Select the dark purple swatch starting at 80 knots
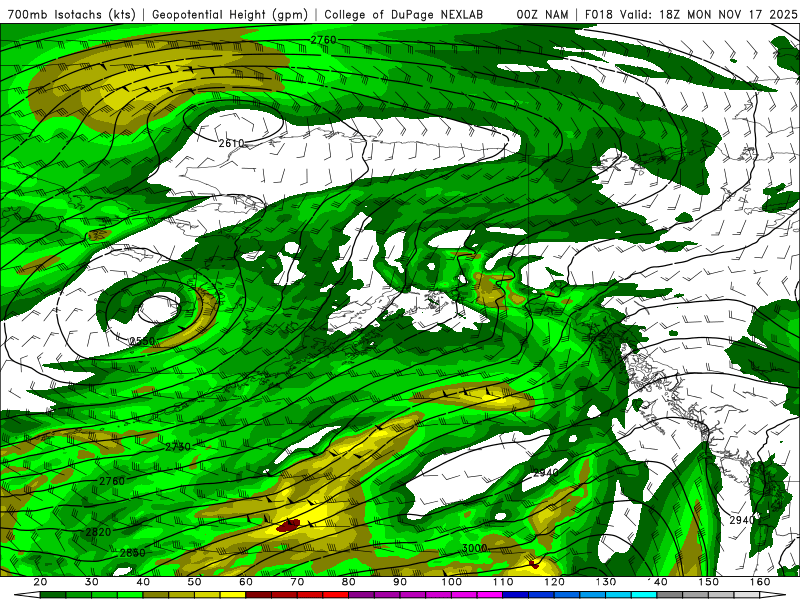The width and height of the screenshot is (800, 600). [x=361, y=594]
